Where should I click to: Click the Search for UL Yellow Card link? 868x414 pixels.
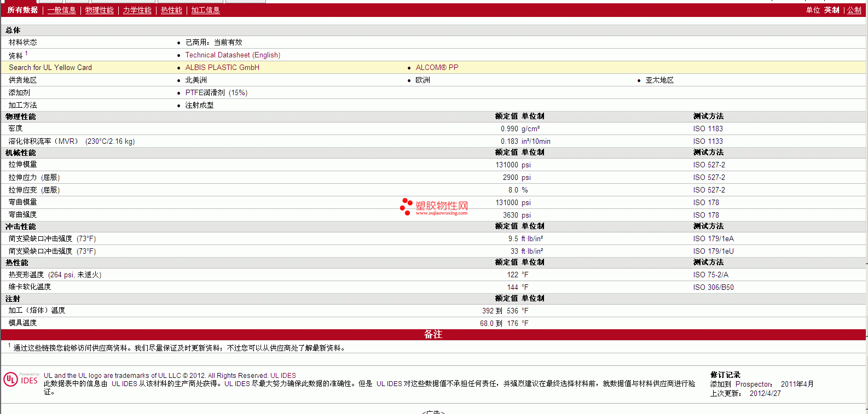[50, 68]
